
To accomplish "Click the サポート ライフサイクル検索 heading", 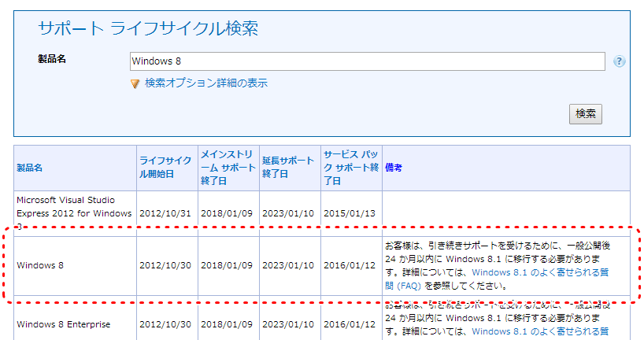I will pos(148,29).
